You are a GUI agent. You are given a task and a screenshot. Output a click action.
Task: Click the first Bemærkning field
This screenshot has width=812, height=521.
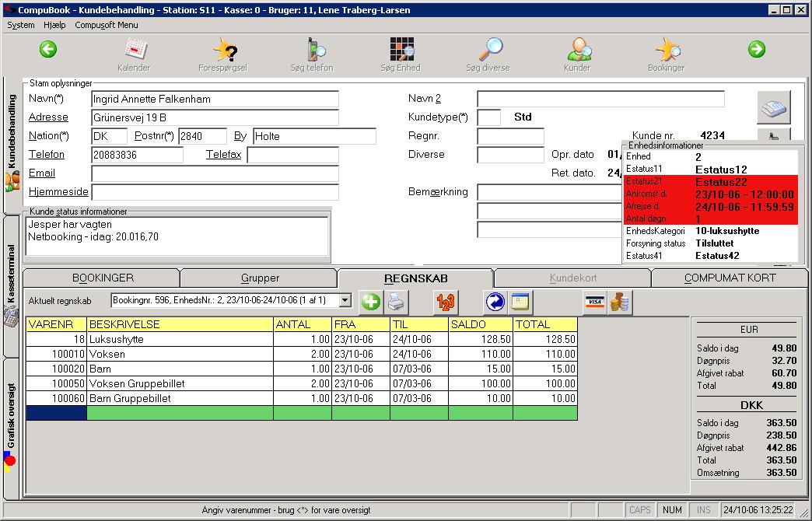(549, 192)
